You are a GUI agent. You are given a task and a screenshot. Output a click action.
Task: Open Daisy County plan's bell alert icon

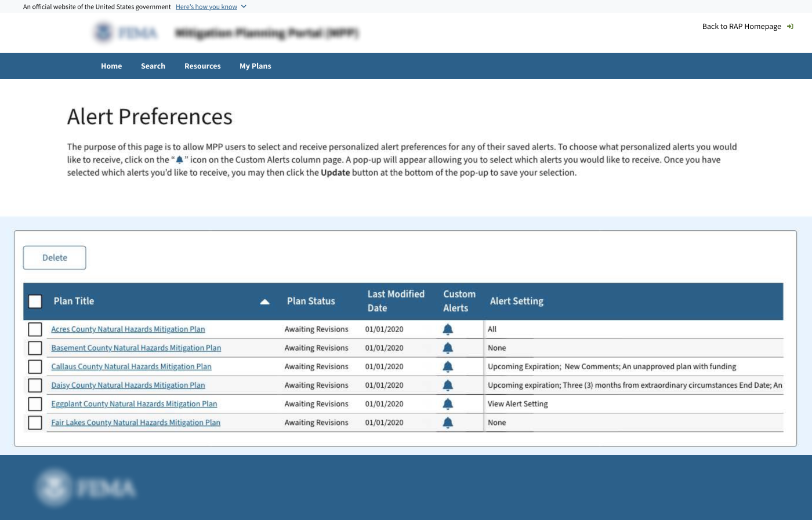coord(448,385)
